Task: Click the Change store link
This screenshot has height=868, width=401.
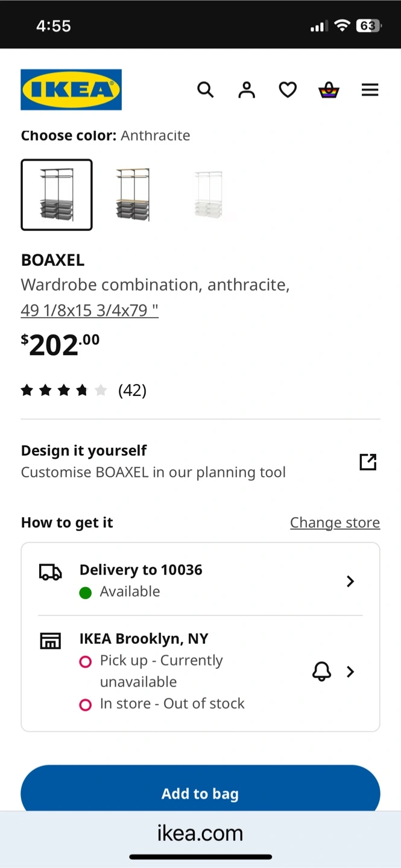Action: coord(335,523)
